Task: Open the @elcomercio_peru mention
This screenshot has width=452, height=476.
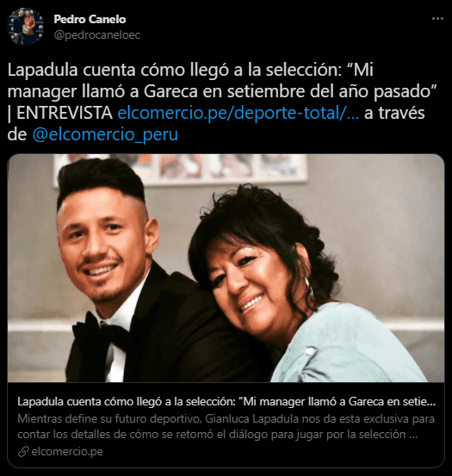Action: [x=105, y=134]
